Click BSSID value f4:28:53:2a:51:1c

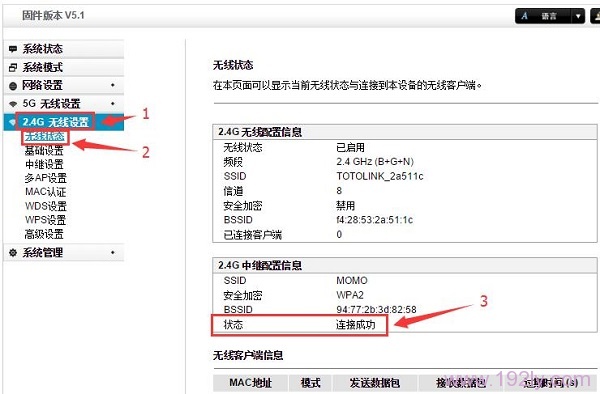tap(375, 220)
